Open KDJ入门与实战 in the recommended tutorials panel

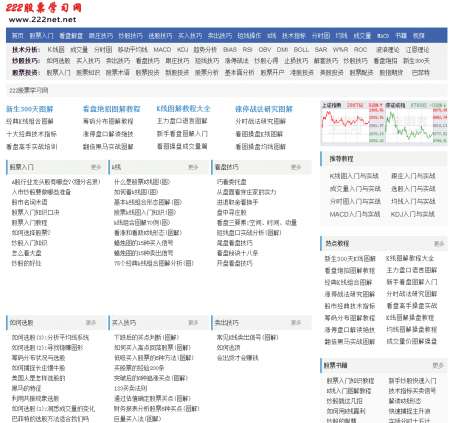point(413,214)
